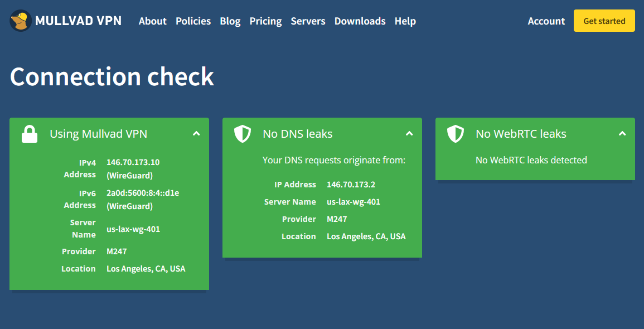Collapse the No DNS leaks card chevron
644x329 pixels.
pyautogui.click(x=409, y=133)
